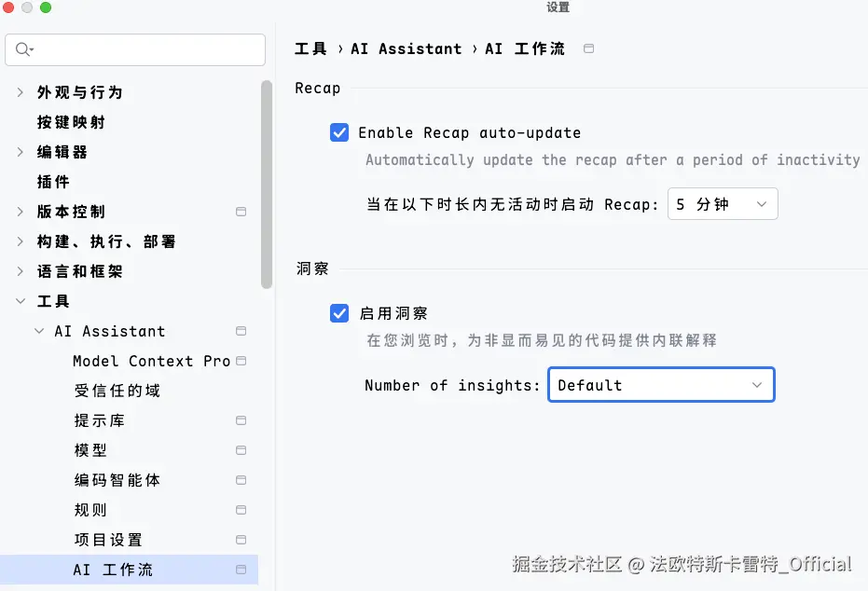Screen dimensions: 868x591
Task: Click the icon beside 受信任的域
Action: point(241,391)
